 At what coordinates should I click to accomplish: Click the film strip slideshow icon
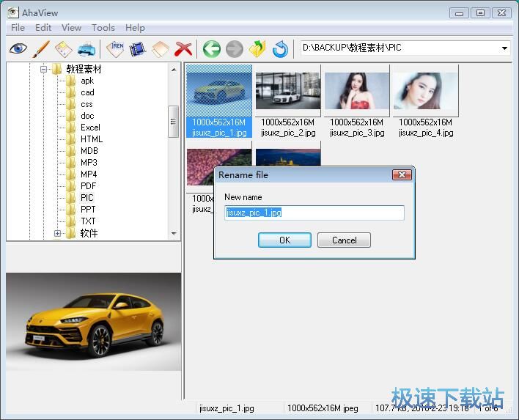click(x=138, y=49)
